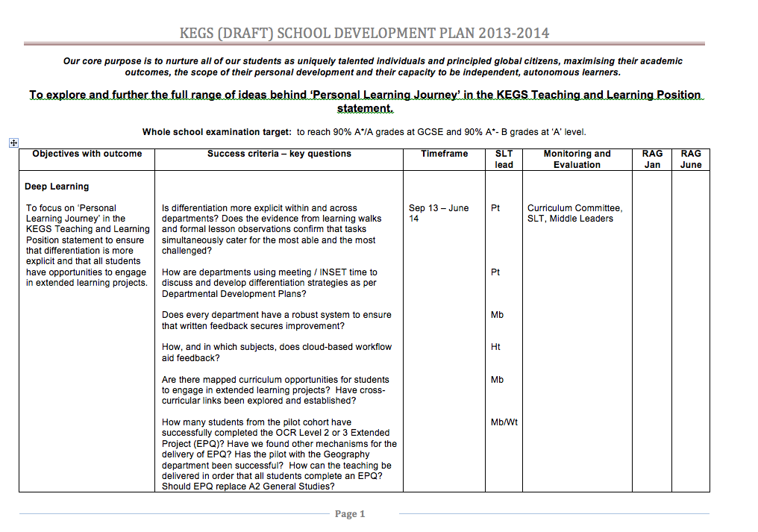Screen dimensions: 758x532
Task: Click the cloud-based workflow feedback question
Action: coord(276,352)
